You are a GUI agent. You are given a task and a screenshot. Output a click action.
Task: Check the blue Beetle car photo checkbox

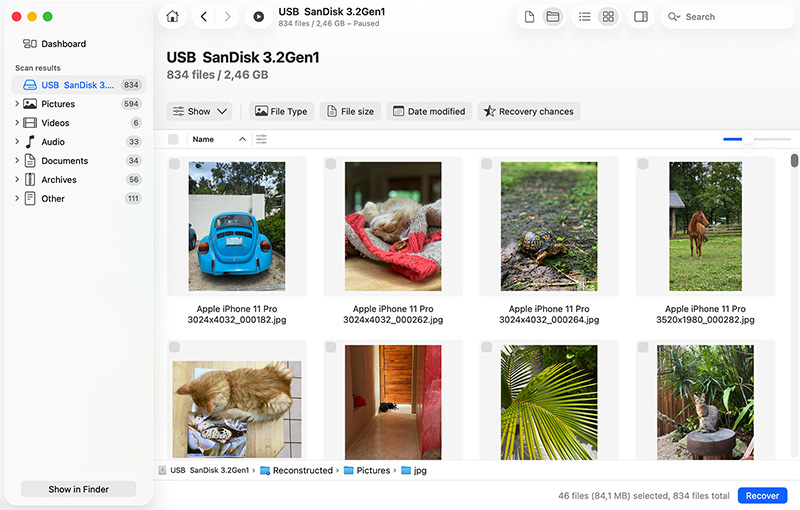pyautogui.click(x=175, y=164)
